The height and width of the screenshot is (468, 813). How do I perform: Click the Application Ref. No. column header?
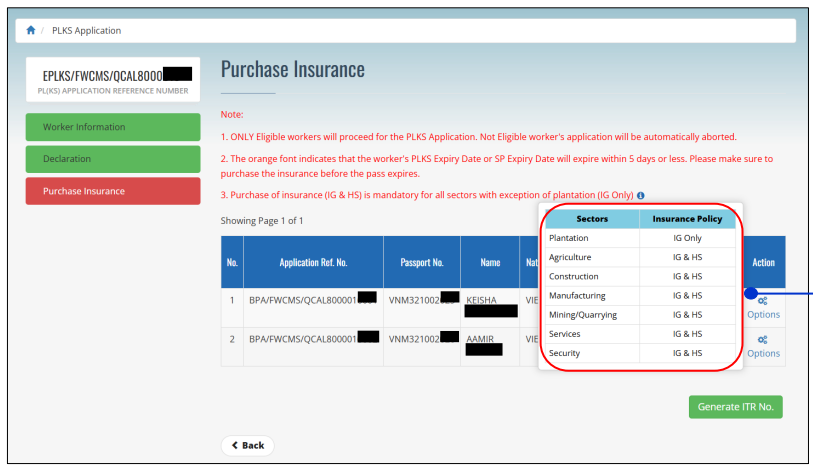click(313, 262)
